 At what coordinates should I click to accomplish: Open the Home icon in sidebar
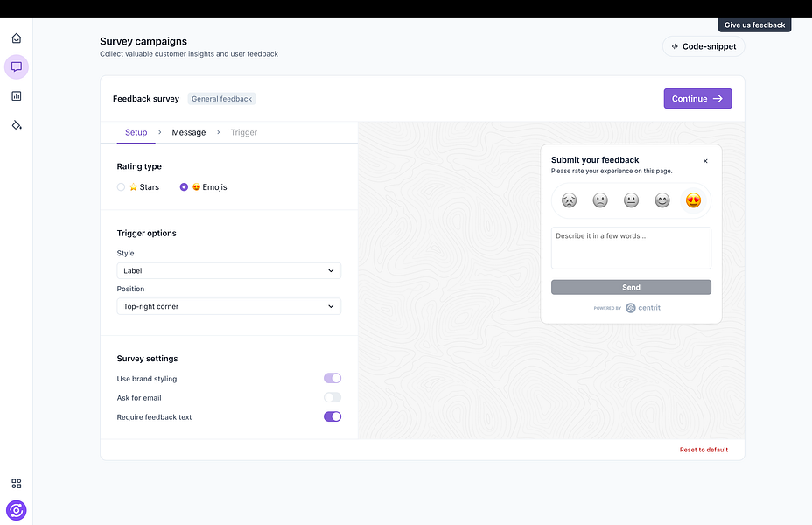tap(17, 38)
